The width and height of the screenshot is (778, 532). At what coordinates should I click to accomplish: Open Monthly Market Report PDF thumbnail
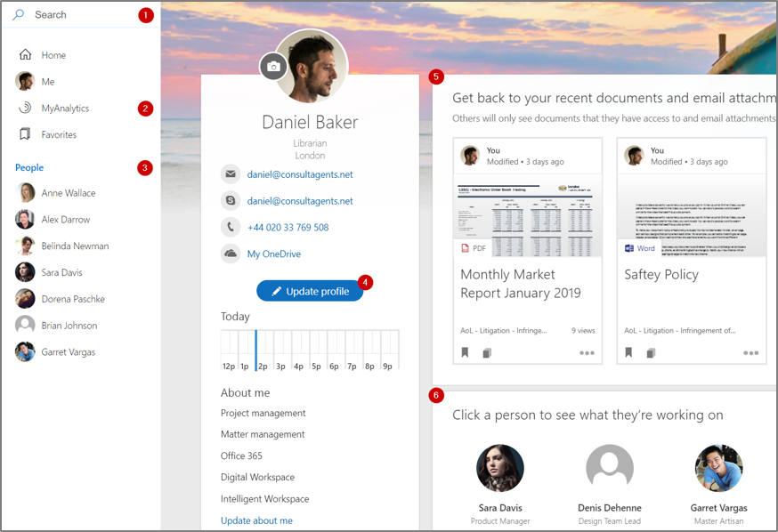[527, 215]
